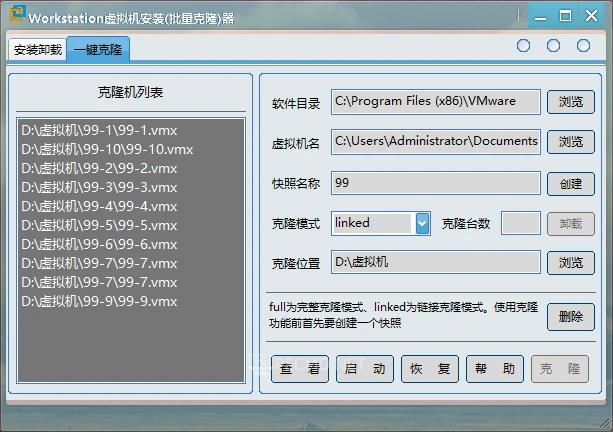Click the 软件目录 path field

(436, 102)
